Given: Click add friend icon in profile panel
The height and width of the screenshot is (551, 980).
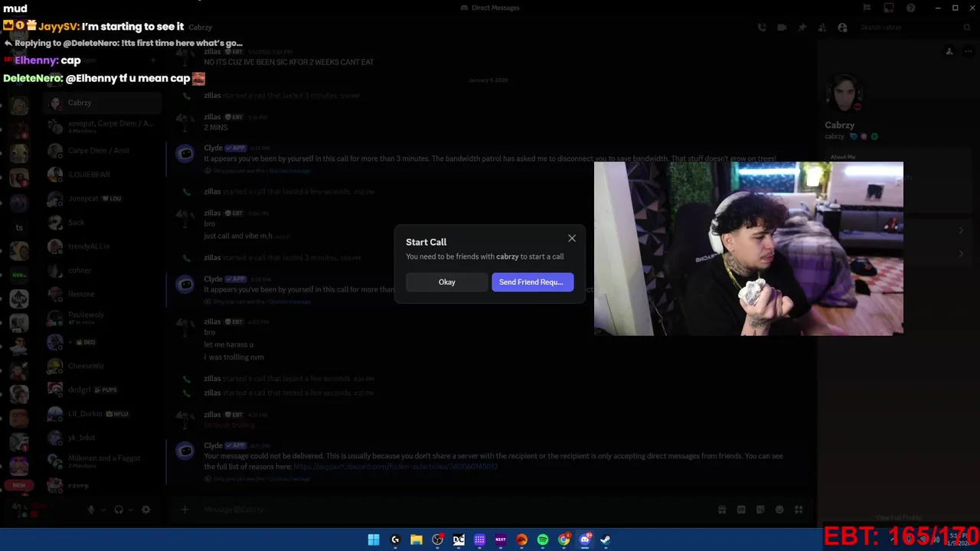Looking at the screenshot, I should (x=949, y=51).
